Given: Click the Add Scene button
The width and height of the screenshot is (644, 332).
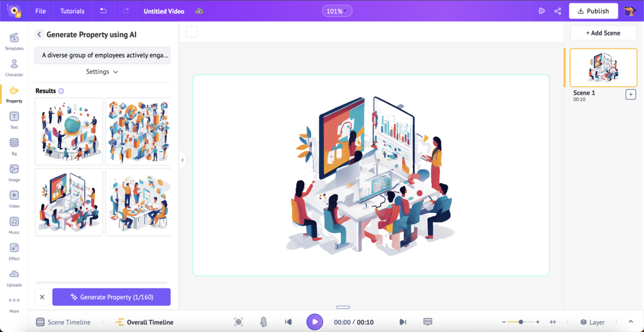Looking at the screenshot, I should point(603,33).
